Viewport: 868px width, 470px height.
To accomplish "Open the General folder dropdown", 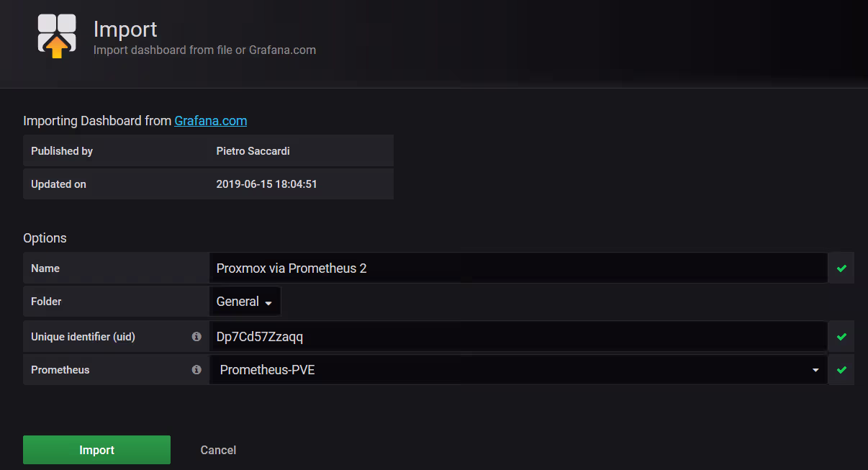I will click(245, 302).
